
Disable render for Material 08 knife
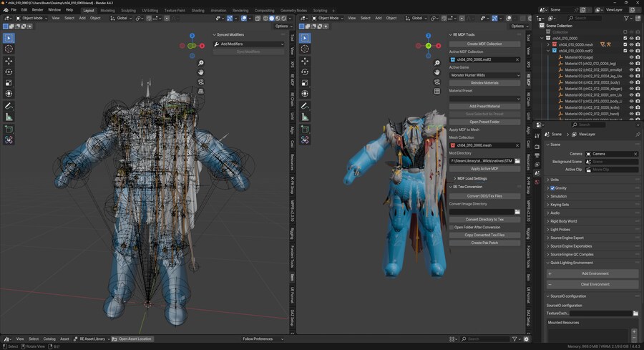coord(638,107)
